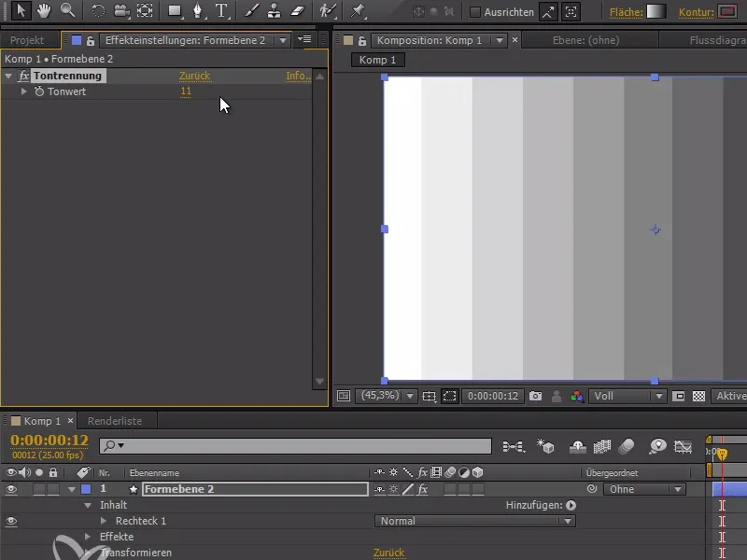The width and height of the screenshot is (747, 560).
Task: Switch to the Flussdiagramm tab
Action: [719, 40]
